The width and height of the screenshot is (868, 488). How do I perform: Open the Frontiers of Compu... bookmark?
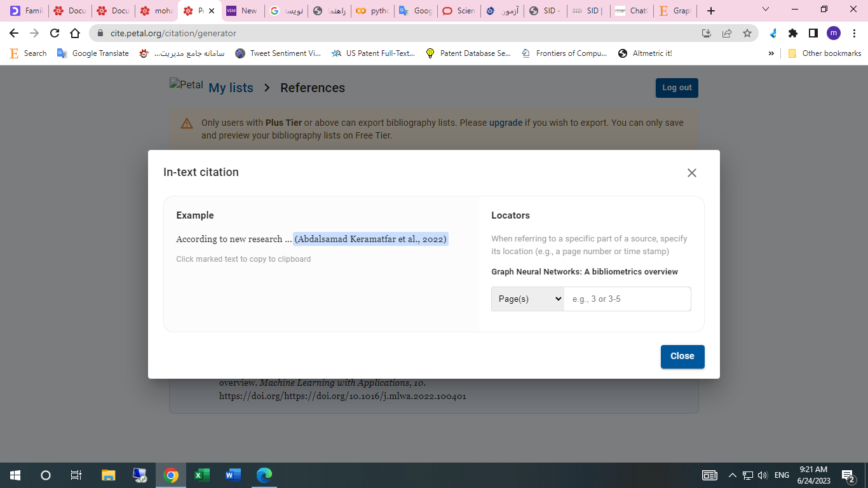(x=564, y=53)
